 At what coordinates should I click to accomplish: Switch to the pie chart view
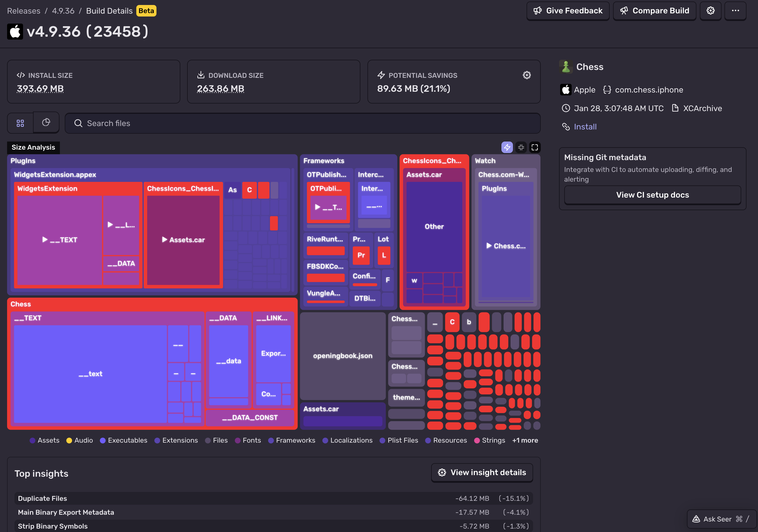click(x=46, y=123)
